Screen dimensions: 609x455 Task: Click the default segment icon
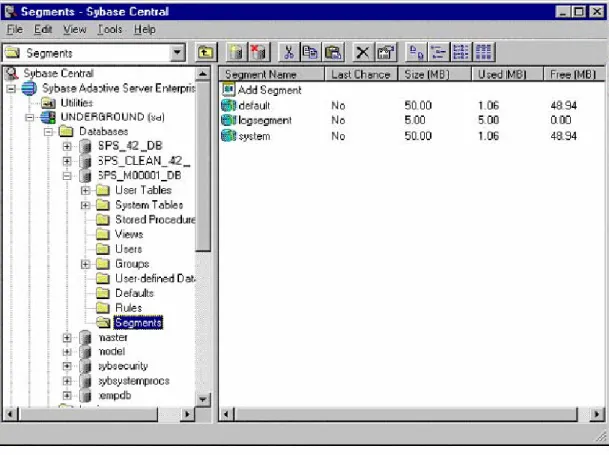click(x=228, y=105)
